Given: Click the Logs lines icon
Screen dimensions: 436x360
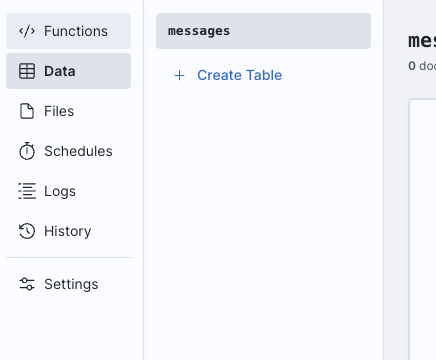Looking at the screenshot, I should click(27, 191).
